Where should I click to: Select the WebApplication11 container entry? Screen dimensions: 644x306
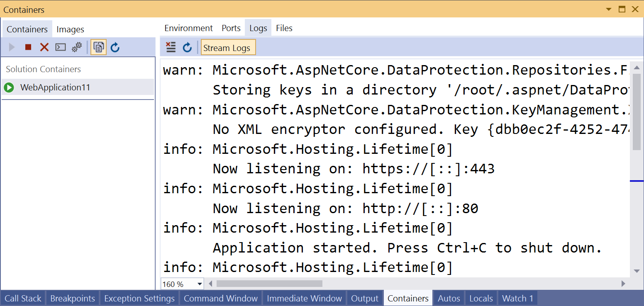(56, 87)
